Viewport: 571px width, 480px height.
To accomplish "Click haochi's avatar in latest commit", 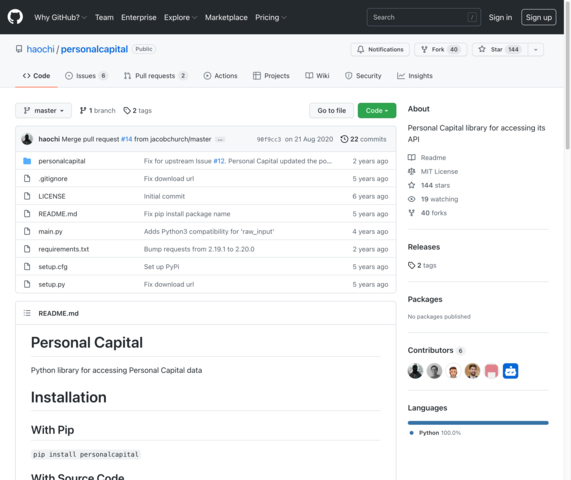I will 27,139.
